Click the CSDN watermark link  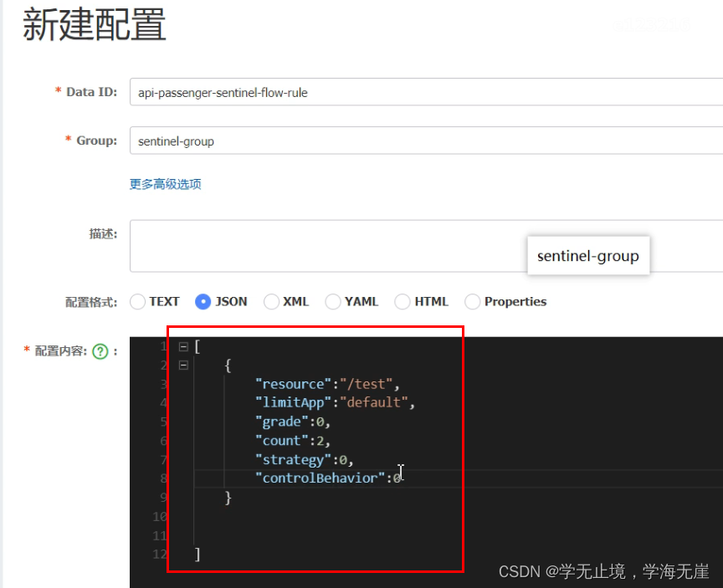(x=602, y=571)
